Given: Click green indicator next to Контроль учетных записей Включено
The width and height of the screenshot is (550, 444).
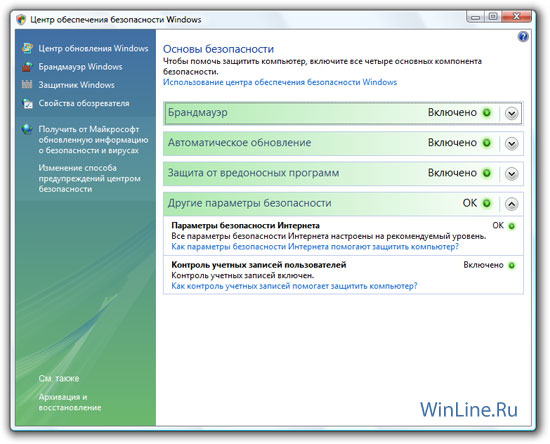Looking at the screenshot, I should point(512,265).
